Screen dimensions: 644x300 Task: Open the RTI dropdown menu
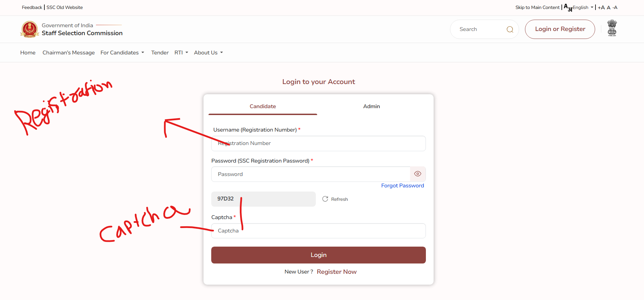(x=181, y=53)
